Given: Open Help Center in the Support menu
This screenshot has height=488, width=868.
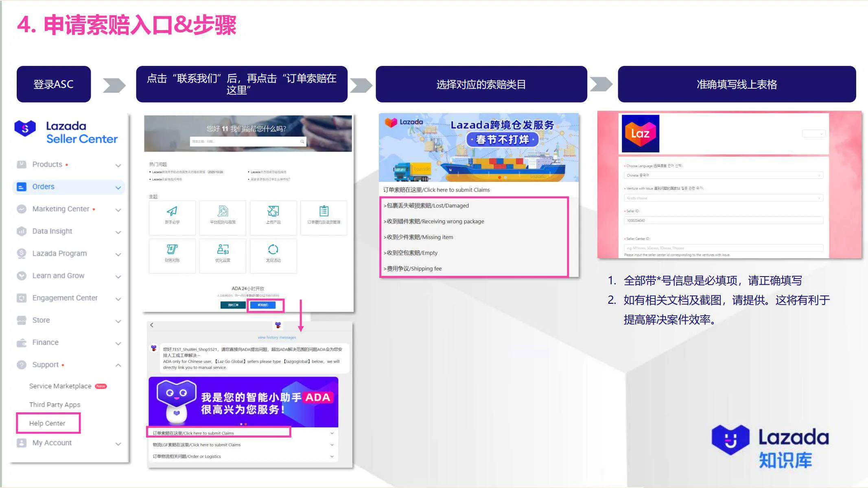Looking at the screenshot, I should coord(47,423).
